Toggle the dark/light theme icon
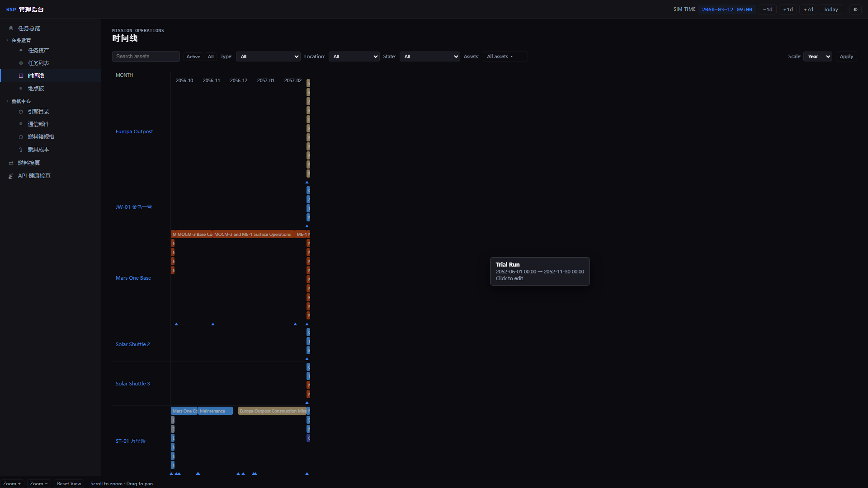 click(x=855, y=9)
